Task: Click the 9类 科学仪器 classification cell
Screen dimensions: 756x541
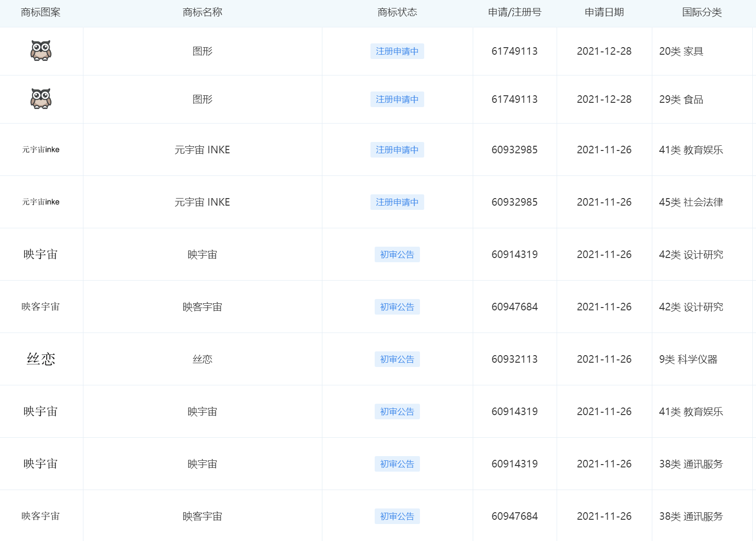Action: [688, 359]
